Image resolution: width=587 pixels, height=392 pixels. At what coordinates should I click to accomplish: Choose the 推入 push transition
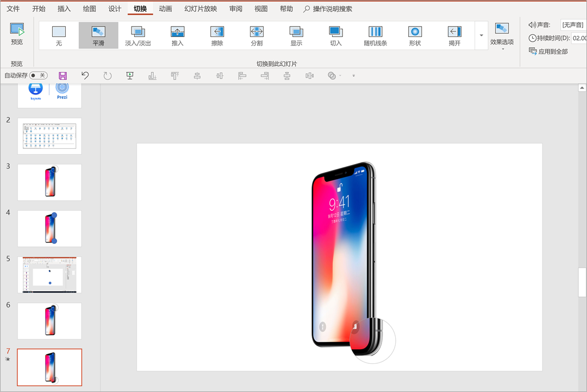[178, 35]
